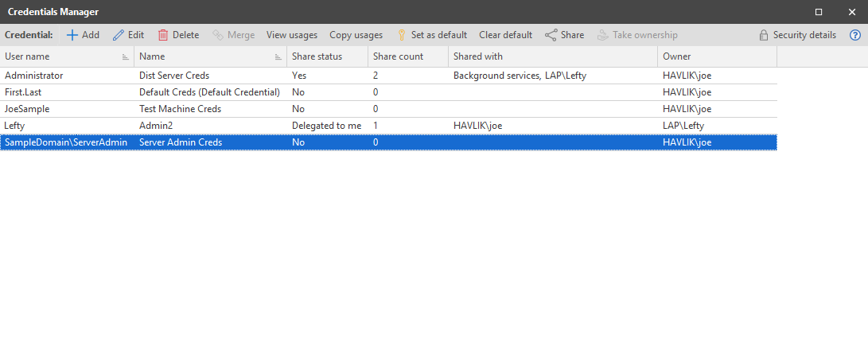This screenshot has width=868, height=346.
Task: Click Copy usages in toolbar
Action: [356, 35]
